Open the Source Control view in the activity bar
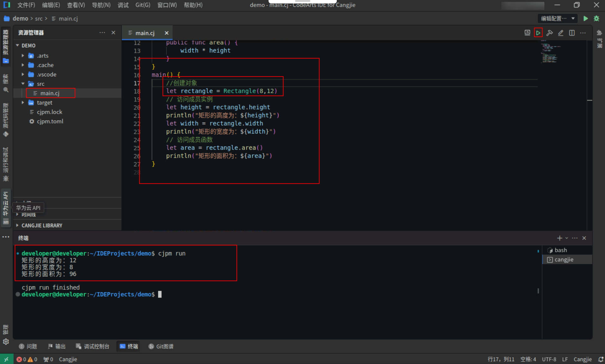 (x=6, y=119)
